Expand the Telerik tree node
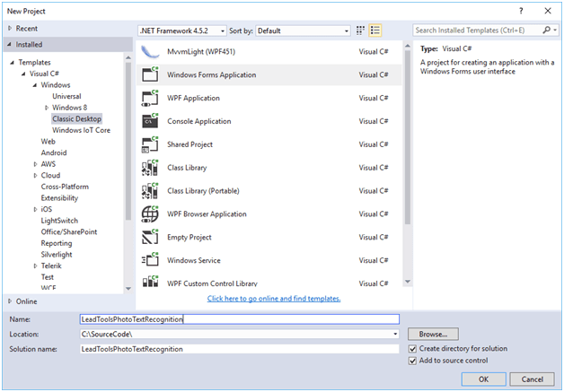 (x=35, y=266)
